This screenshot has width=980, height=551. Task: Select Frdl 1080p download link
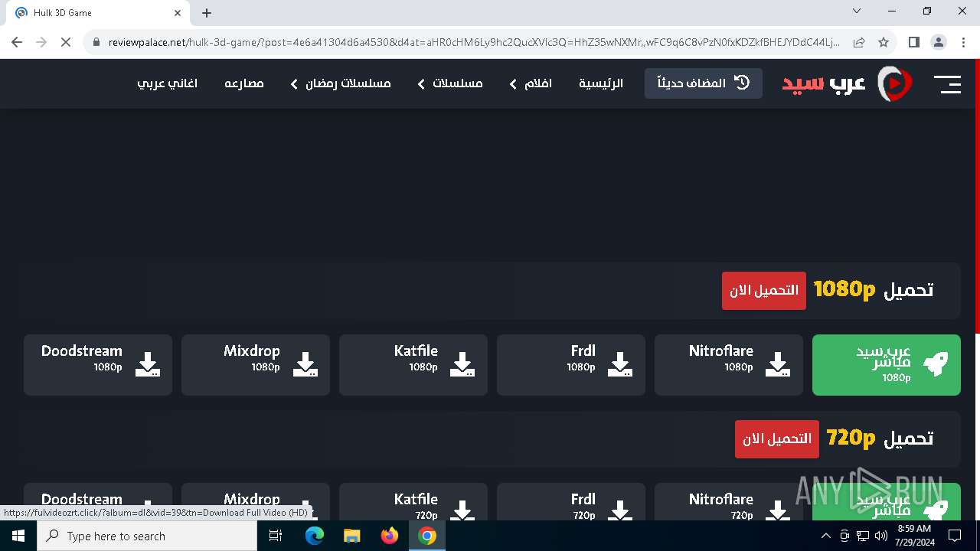[571, 365]
